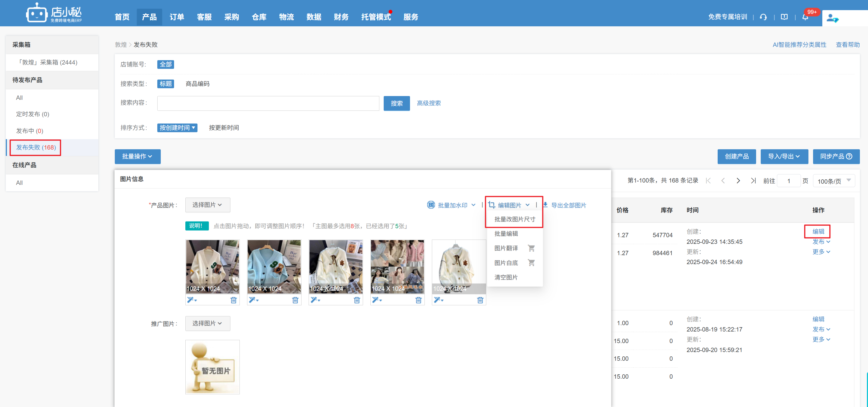Switch sorting to 按更新时间
This screenshot has width=868, height=407.
(224, 128)
